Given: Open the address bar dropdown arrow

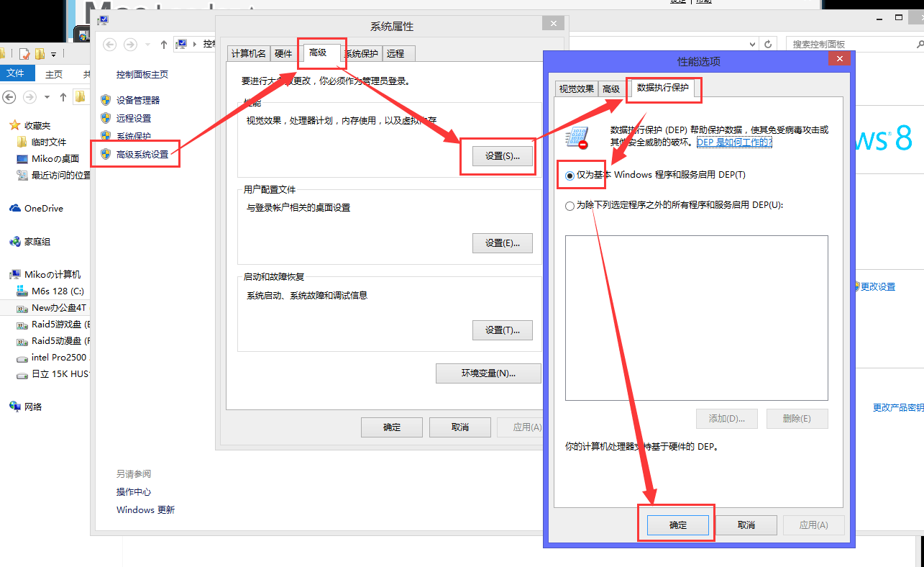Looking at the screenshot, I should pos(751,45).
